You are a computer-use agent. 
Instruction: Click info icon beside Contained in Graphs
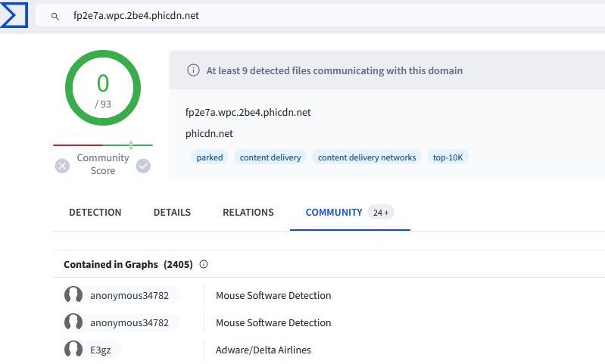tap(204, 264)
